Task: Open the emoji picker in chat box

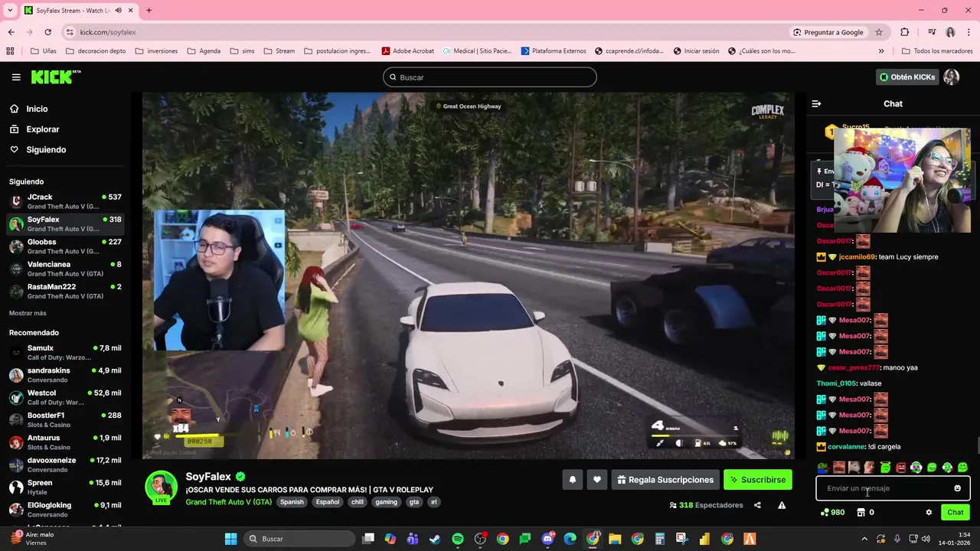Action: pos(957,488)
